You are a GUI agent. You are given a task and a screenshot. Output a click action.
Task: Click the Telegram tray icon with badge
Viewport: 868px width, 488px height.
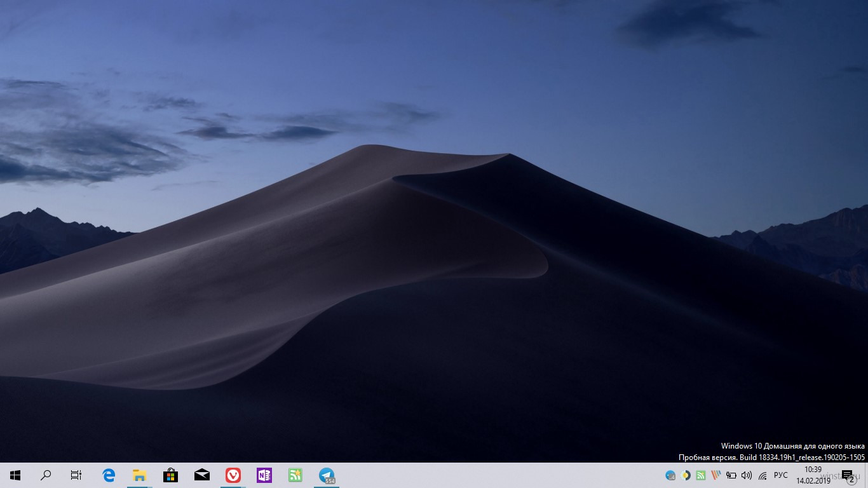tap(670, 475)
